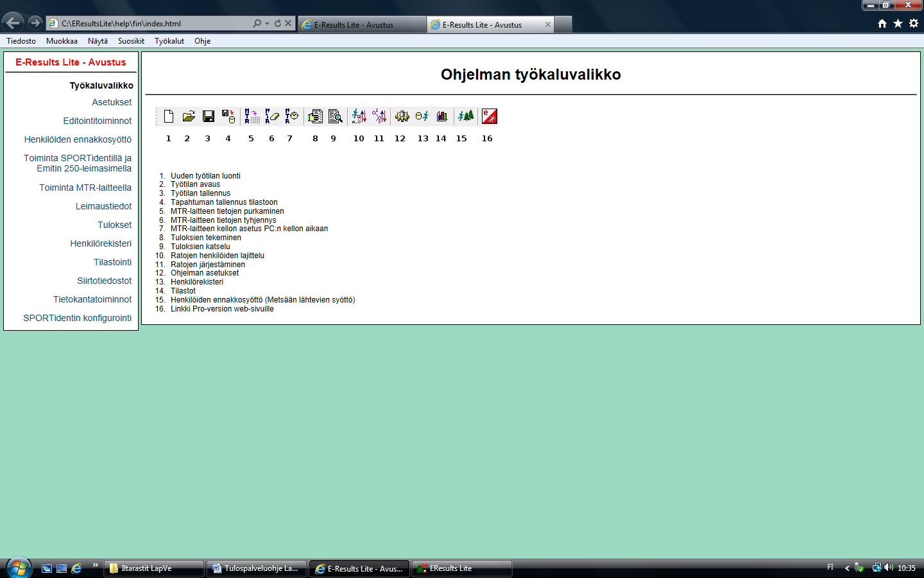
Task: Open the address bar search dropdown arrow
Action: click(267, 23)
